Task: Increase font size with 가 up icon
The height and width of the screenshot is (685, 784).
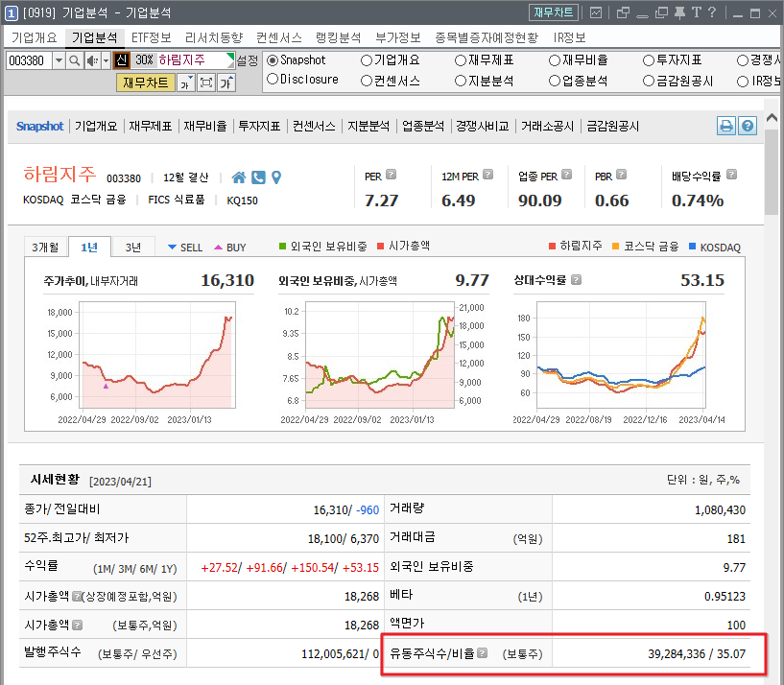Action: point(226,83)
